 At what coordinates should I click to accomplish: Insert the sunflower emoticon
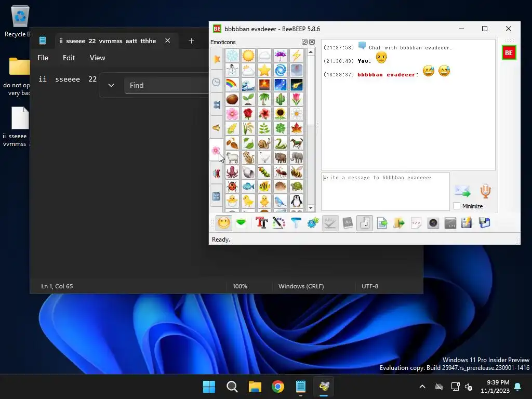coord(281,114)
